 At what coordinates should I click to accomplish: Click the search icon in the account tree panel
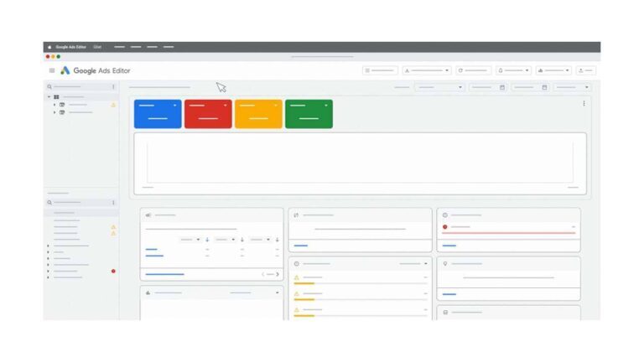pyautogui.click(x=49, y=86)
